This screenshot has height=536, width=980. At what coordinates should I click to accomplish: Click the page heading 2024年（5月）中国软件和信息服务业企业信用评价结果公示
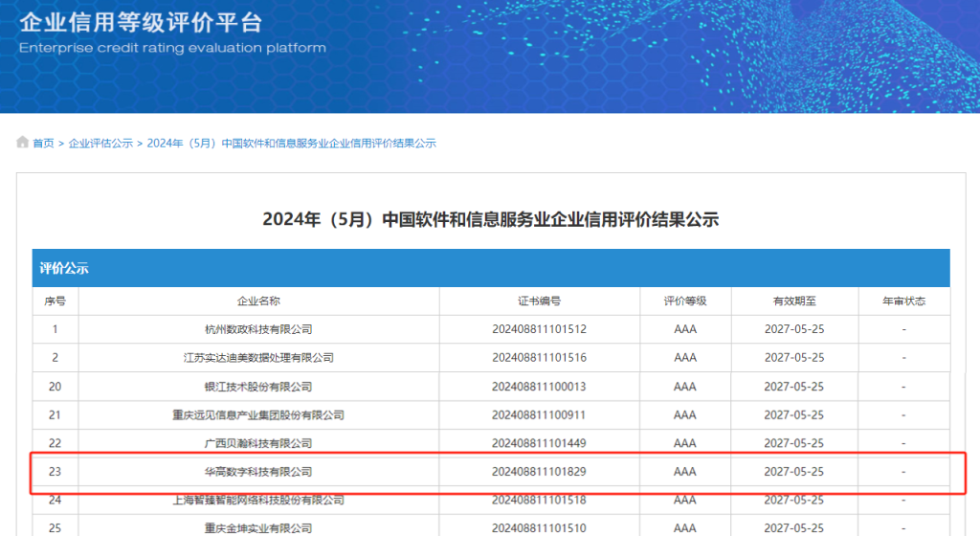click(x=491, y=220)
